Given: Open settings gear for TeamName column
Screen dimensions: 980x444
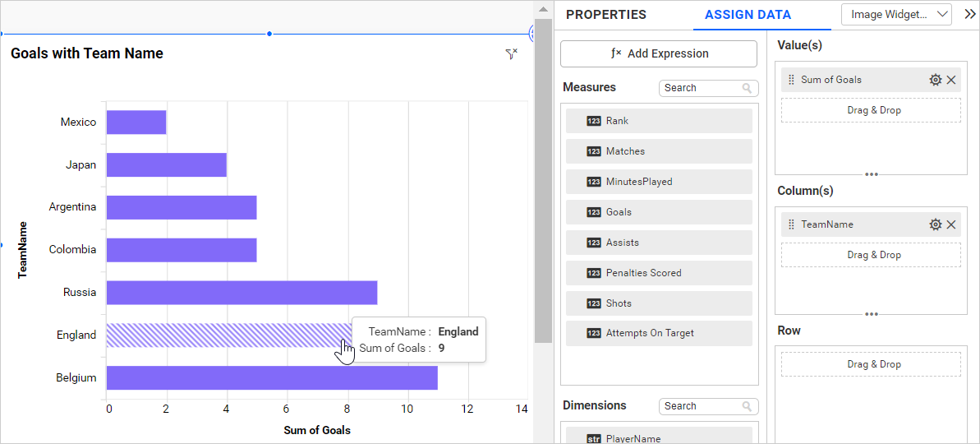Looking at the screenshot, I should [x=935, y=224].
